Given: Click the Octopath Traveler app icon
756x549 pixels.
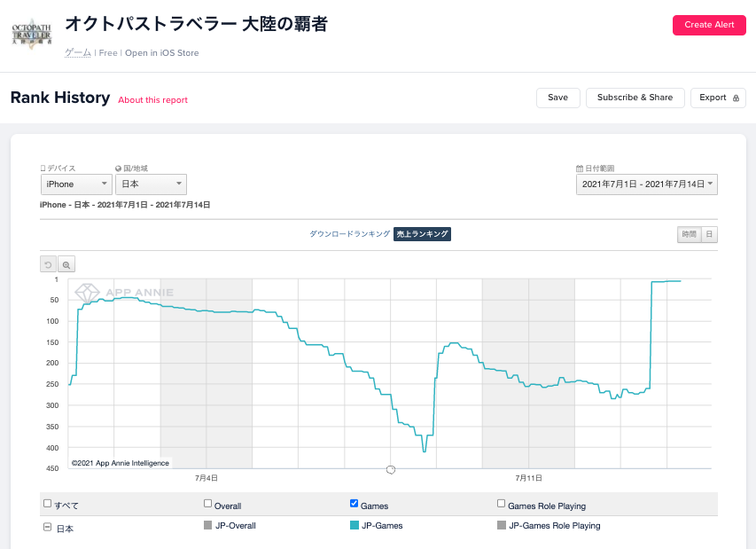Looking at the screenshot, I should pos(32,34).
